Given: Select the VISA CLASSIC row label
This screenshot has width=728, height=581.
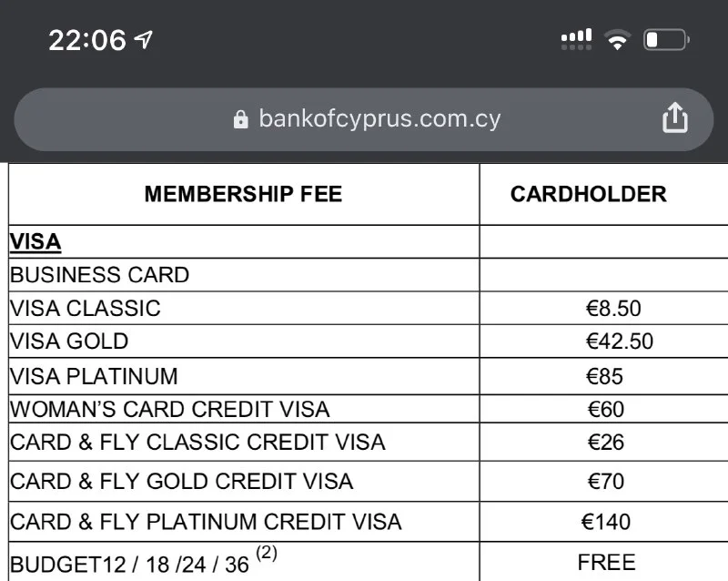Looking at the screenshot, I should (x=86, y=309).
